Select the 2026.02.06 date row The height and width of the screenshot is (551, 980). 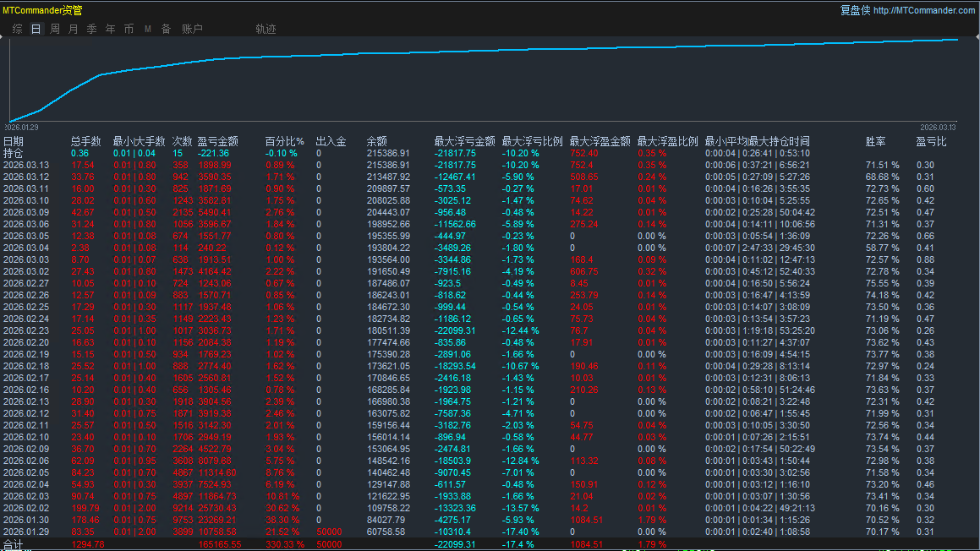[x=25, y=461]
